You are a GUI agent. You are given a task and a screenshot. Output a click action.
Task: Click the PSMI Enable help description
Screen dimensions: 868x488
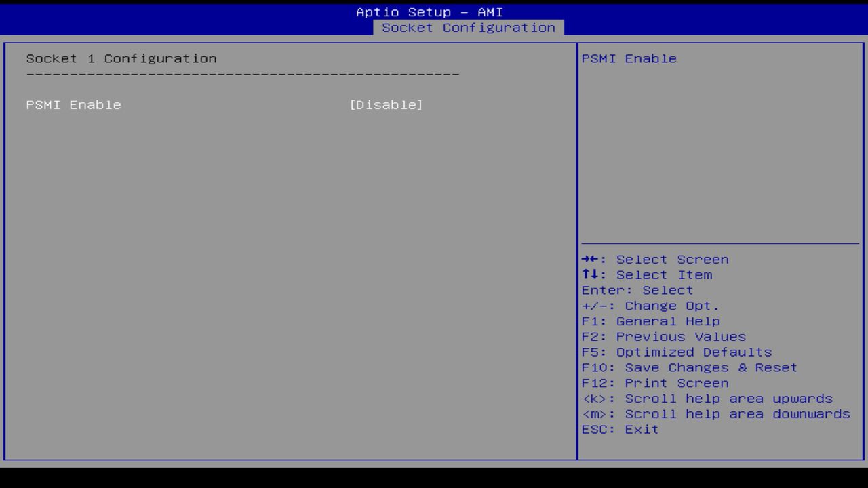click(629, 58)
